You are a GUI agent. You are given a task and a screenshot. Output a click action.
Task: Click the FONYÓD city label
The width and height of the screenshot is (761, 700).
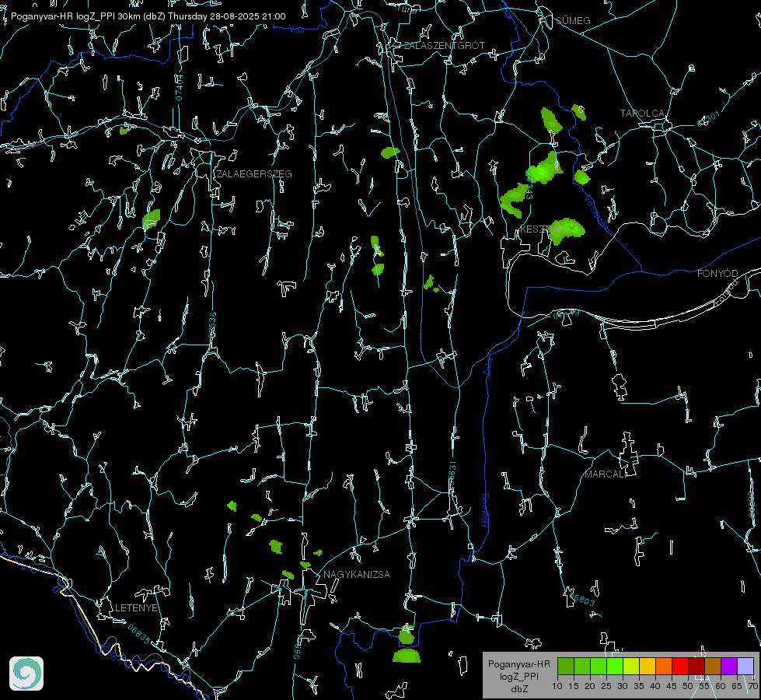[717, 274]
